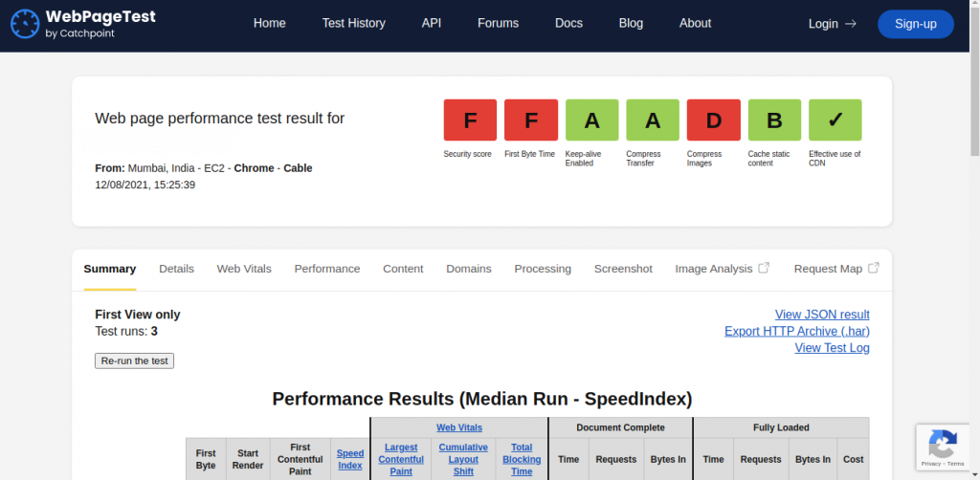Open the View JSON result link
This screenshot has width=980, height=480.
pyautogui.click(x=822, y=314)
